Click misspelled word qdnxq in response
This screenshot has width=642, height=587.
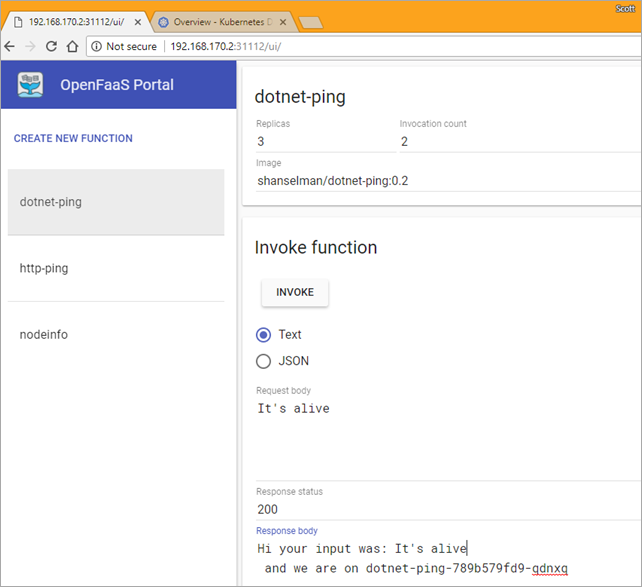(549, 569)
